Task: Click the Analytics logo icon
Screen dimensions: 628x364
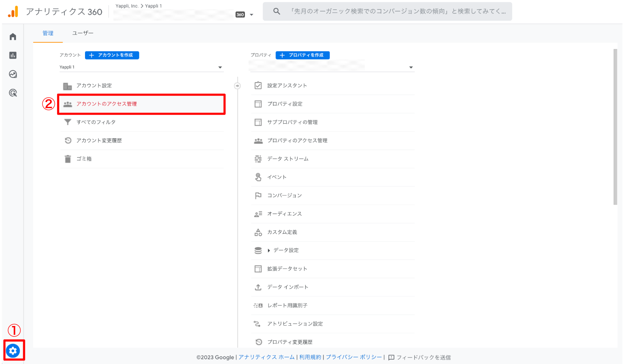Action: [13, 12]
